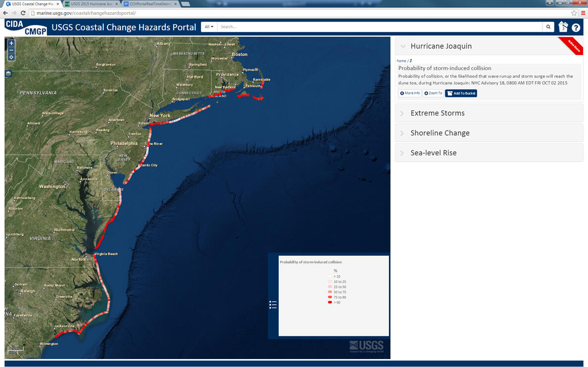Click the CIDA CMGP logo
The image size is (588, 367).
26,27
